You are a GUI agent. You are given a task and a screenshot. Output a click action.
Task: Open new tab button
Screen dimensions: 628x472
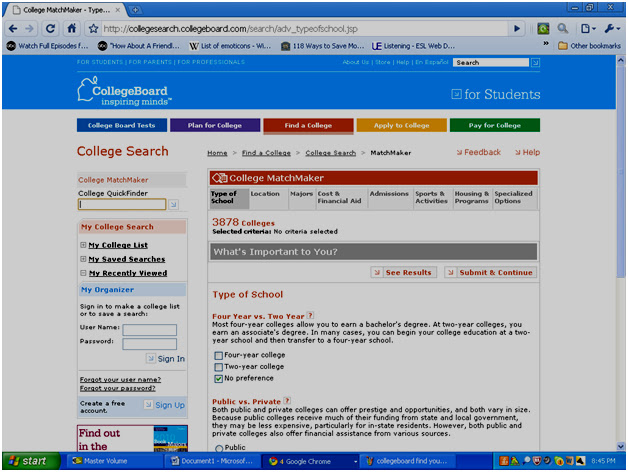[x=135, y=10]
